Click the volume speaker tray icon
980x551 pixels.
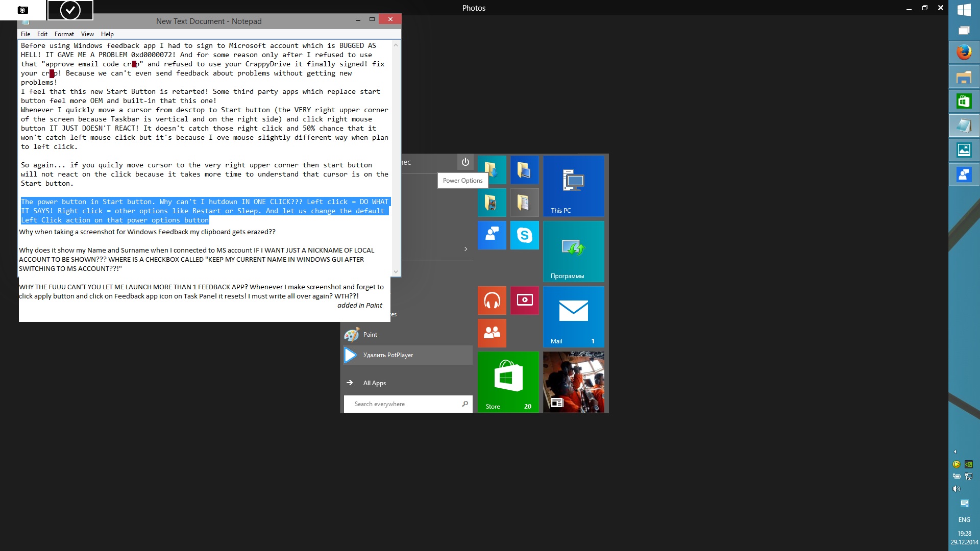pyautogui.click(x=957, y=489)
